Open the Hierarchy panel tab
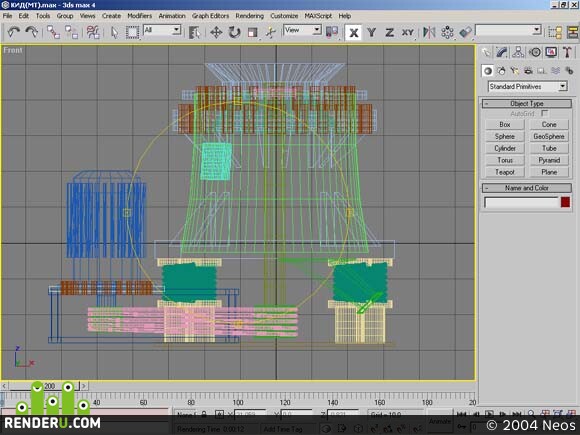580x435 pixels. [518, 52]
